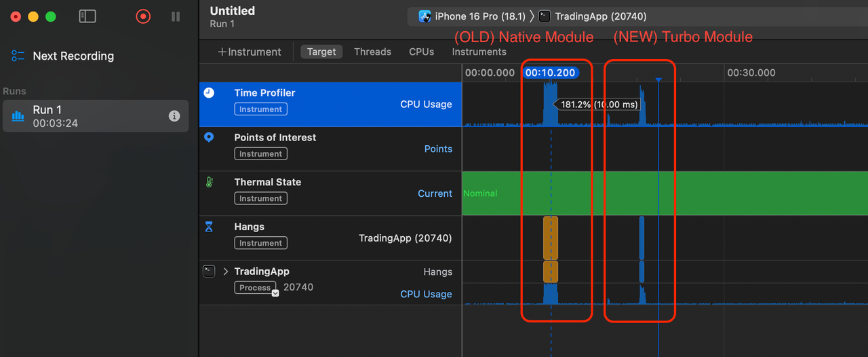This screenshot has height=357, width=868.
Task: Add a new instrument with +Instrument
Action: tap(249, 52)
